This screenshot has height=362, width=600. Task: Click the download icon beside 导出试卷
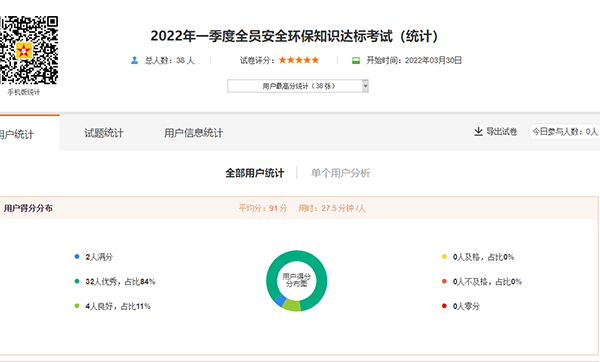click(478, 132)
